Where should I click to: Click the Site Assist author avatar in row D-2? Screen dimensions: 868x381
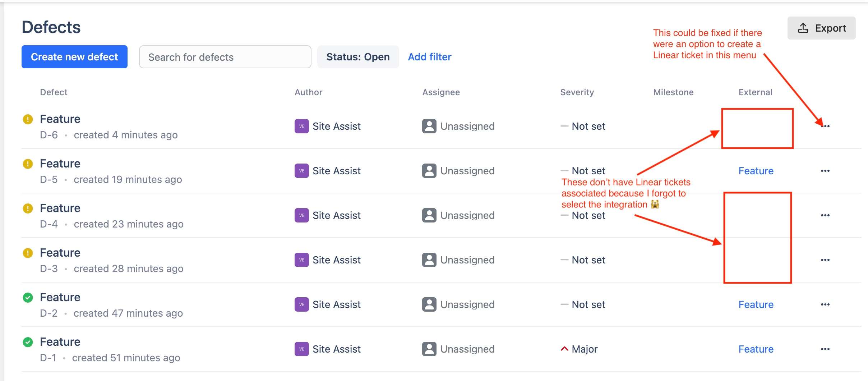[301, 304]
